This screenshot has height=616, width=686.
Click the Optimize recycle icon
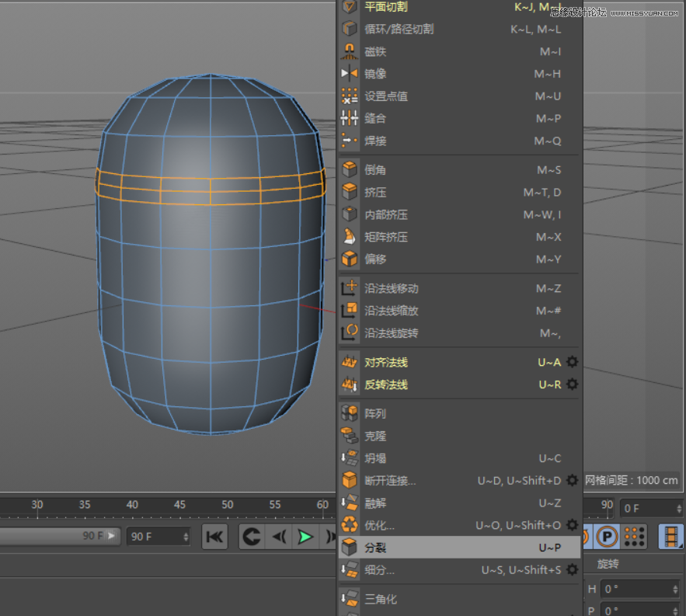(350, 524)
